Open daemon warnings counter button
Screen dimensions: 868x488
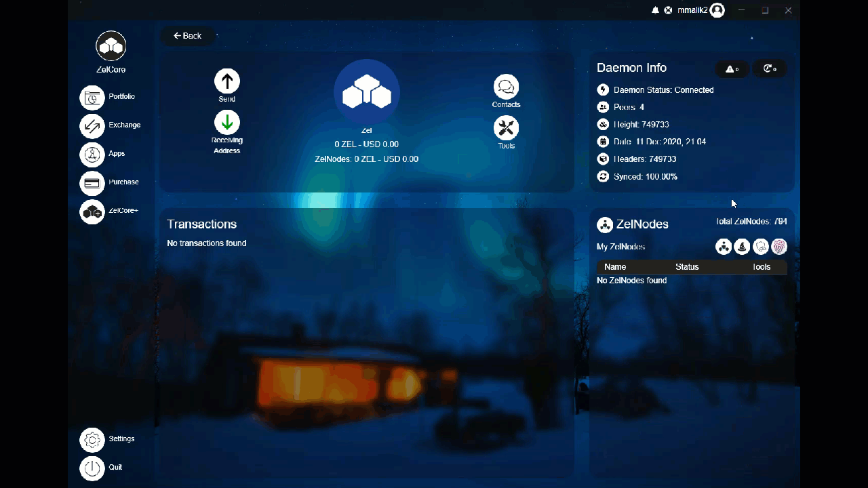[x=732, y=68]
